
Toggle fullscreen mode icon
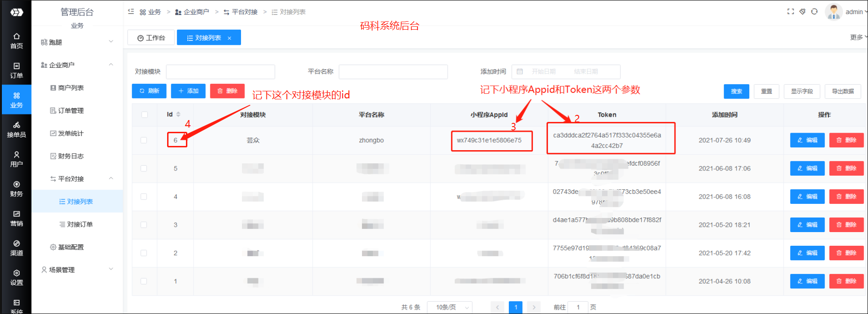790,12
